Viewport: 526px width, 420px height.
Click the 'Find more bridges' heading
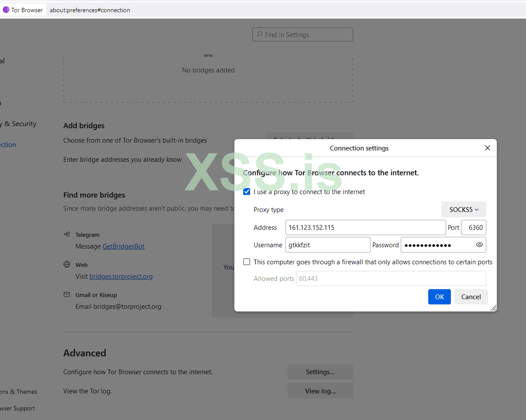[94, 195]
